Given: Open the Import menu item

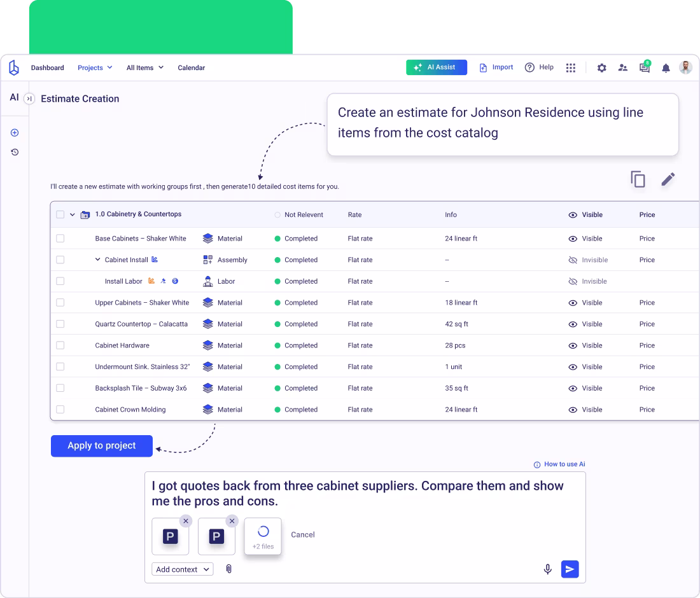Looking at the screenshot, I should pos(496,67).
